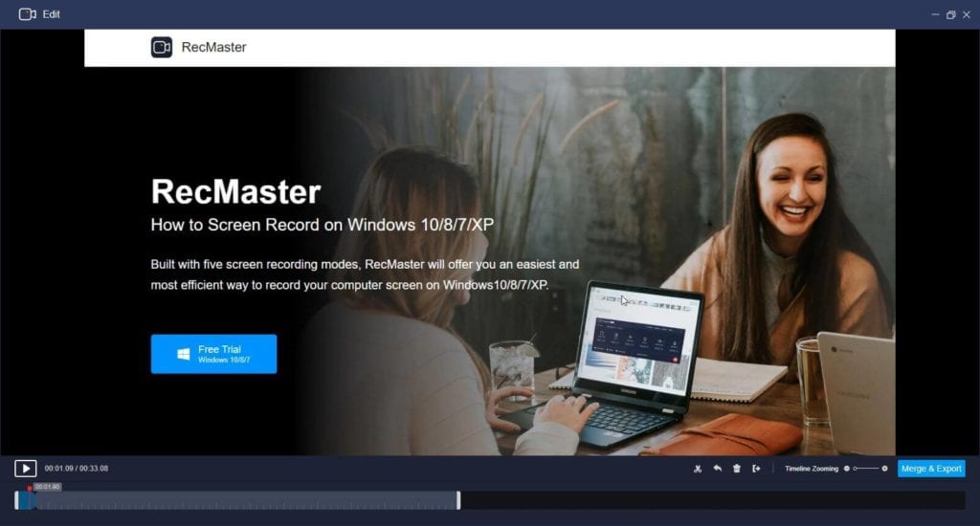Click the Merge & Export button
The image size is (980, 526).
point(931,469)
